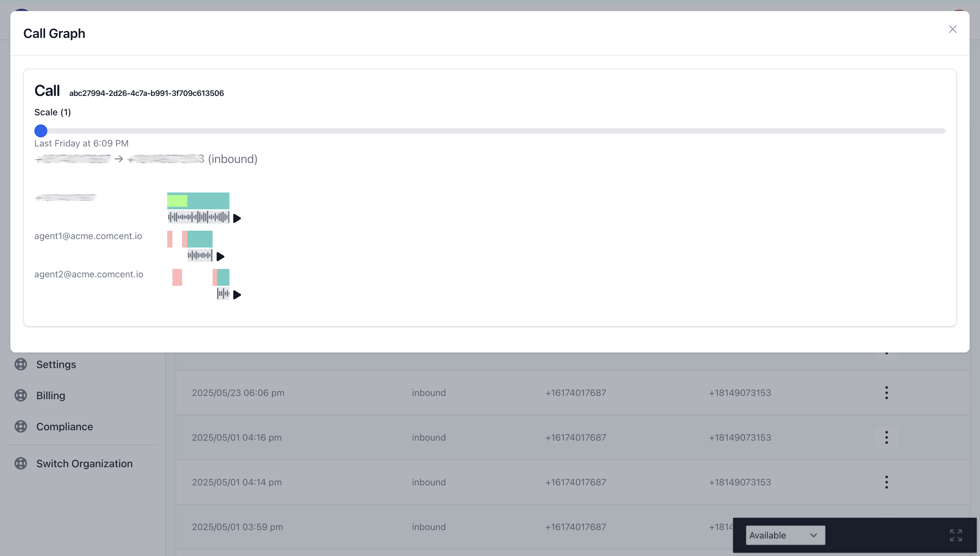Click inbound in the 04:14 pm row
980x556 pixels.
[428, 482]
